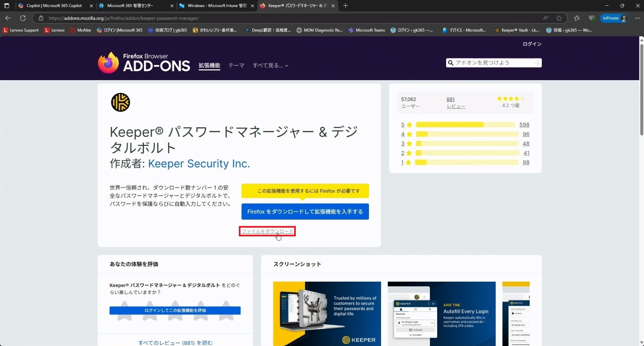The image size is (644, 346).
Task: Type in the アドオンを見つけよう search field
Action: [493, 63]
